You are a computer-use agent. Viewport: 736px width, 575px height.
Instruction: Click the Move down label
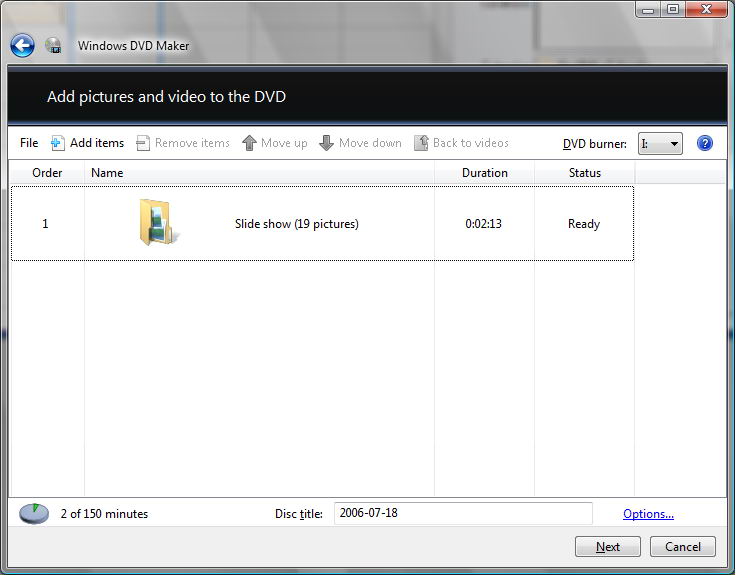click(x=370, y=143)
